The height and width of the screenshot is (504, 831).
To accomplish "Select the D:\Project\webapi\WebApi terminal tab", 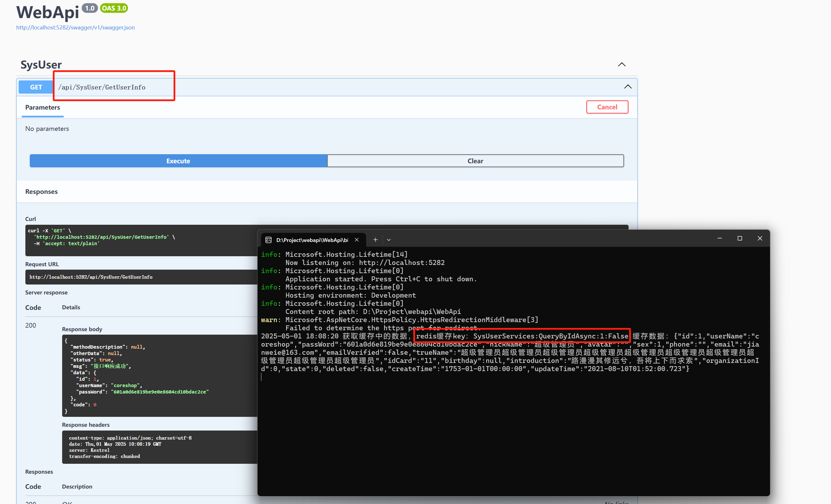I will click(x=312, y=240).
